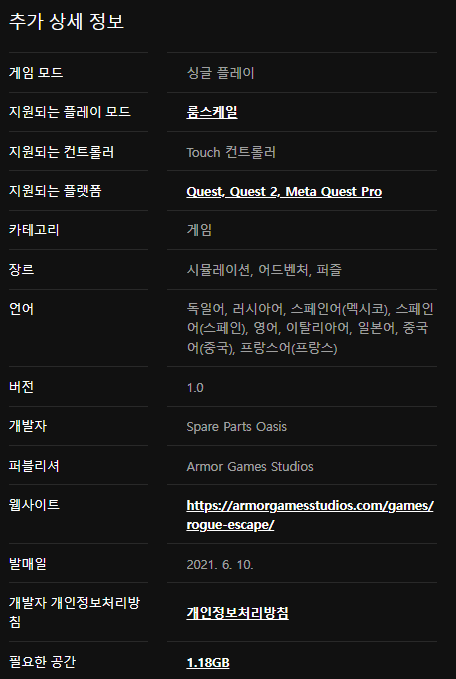The width and height of the screenshot is (456, 679).
Task: Click the 웹사이트 row label
Action: pyautogui.click(x=34, y=504)
